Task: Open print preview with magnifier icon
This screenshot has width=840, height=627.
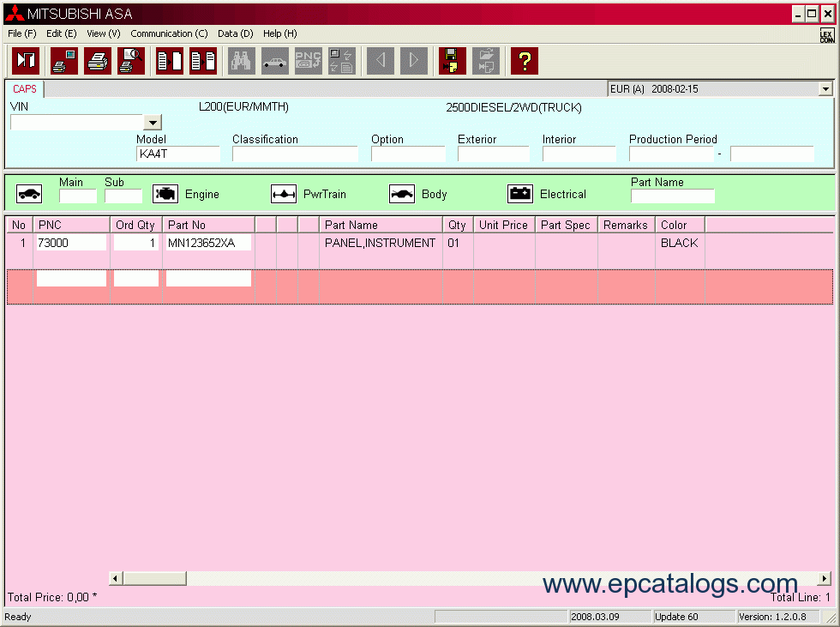Action: (131, 61)
